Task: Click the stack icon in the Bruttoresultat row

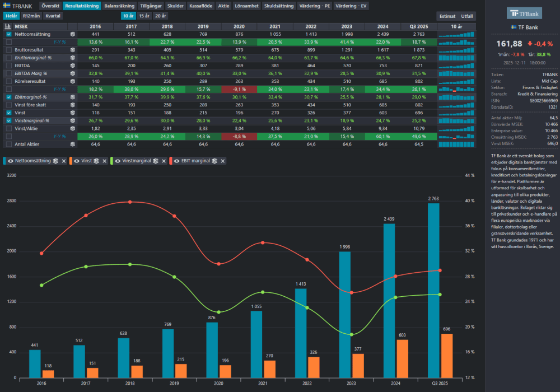Action: [72, 50]
